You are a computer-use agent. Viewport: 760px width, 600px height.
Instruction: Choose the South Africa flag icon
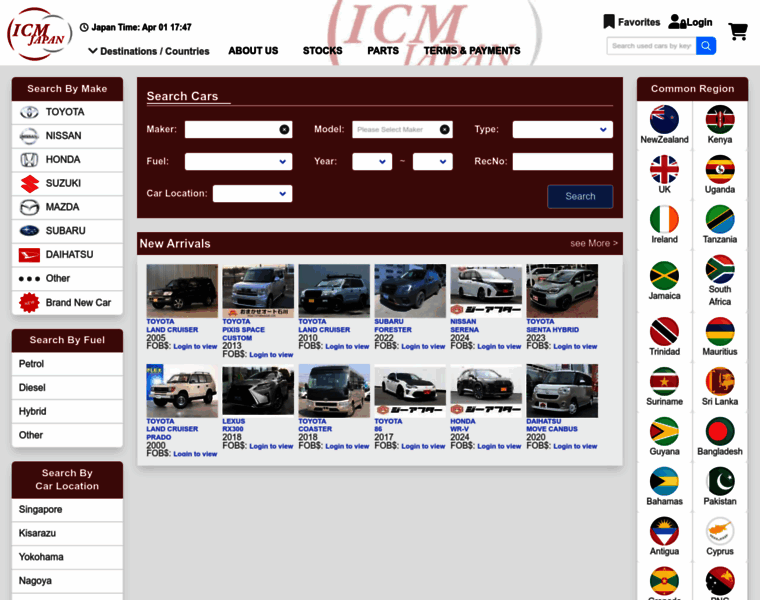720,269
